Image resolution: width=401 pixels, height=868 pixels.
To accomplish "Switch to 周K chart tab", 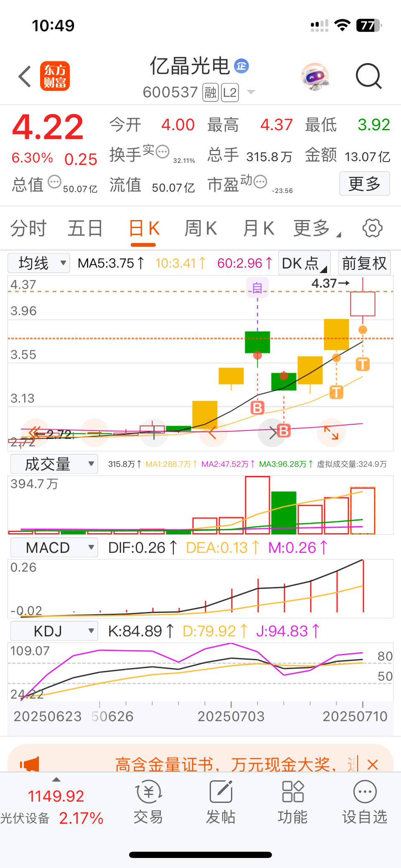I will tap(201, 228).
